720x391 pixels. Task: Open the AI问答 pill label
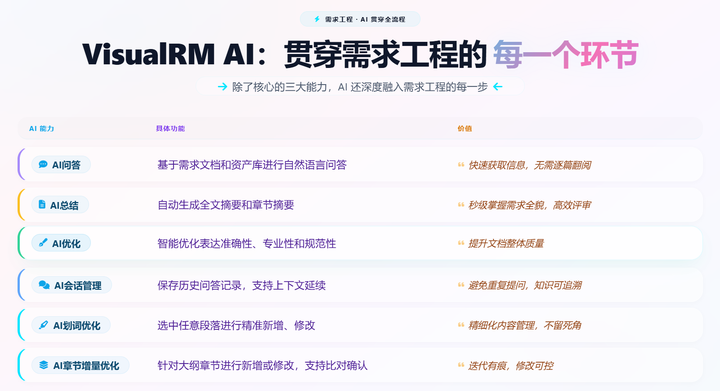[x=61, y=164]
